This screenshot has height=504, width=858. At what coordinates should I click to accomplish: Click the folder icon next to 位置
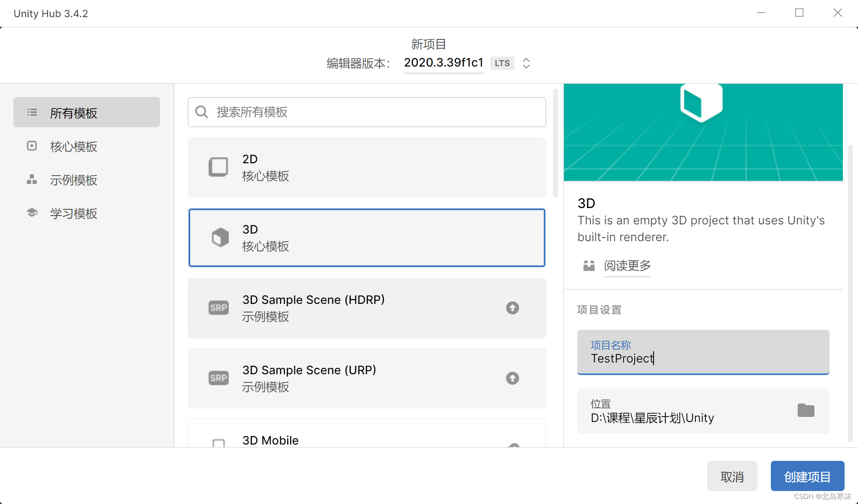click(x=806, y=411)
